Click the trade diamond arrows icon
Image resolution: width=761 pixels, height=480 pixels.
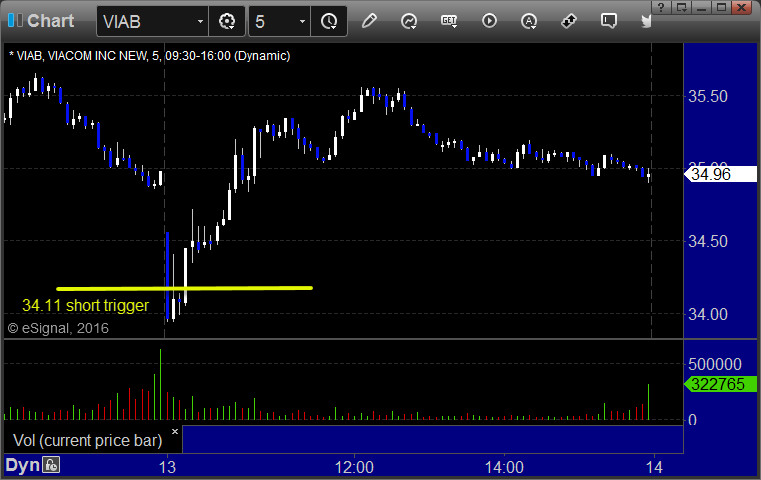click(569, 21)
